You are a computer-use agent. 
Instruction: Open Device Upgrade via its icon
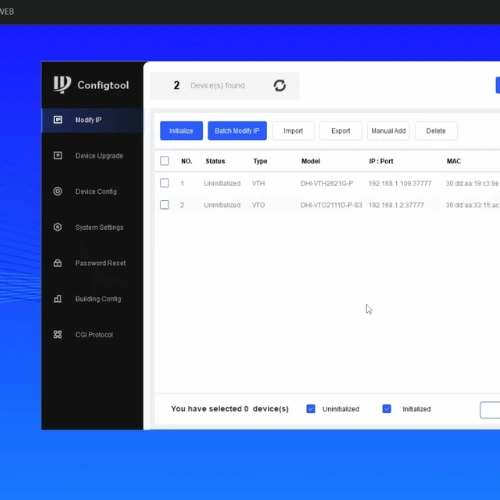point(58,155)
